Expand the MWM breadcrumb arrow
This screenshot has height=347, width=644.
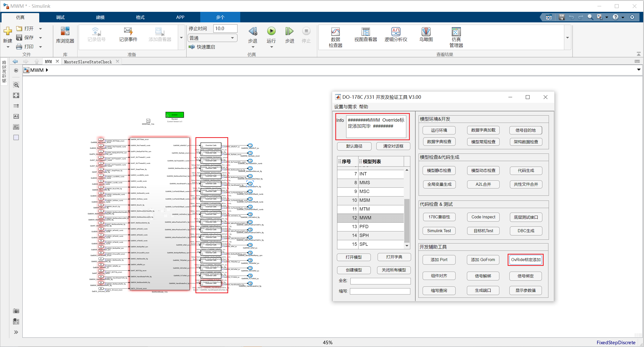47,70
